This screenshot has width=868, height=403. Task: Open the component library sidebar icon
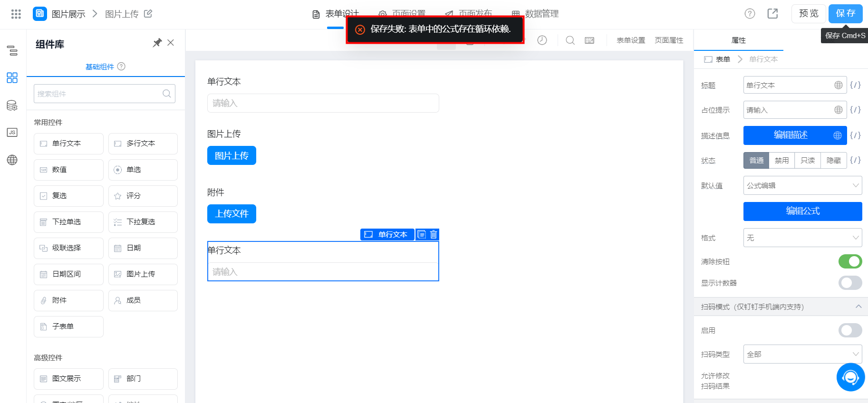click(12, 78)
